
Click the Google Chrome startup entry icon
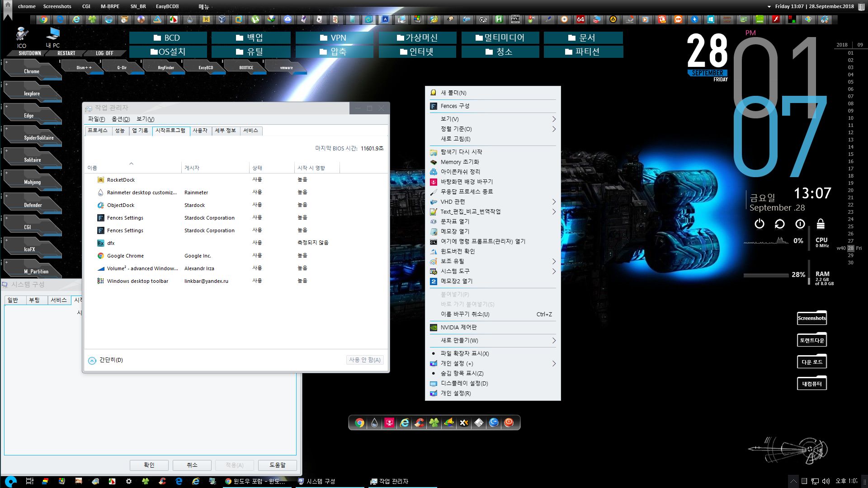(x=100, y=256)
